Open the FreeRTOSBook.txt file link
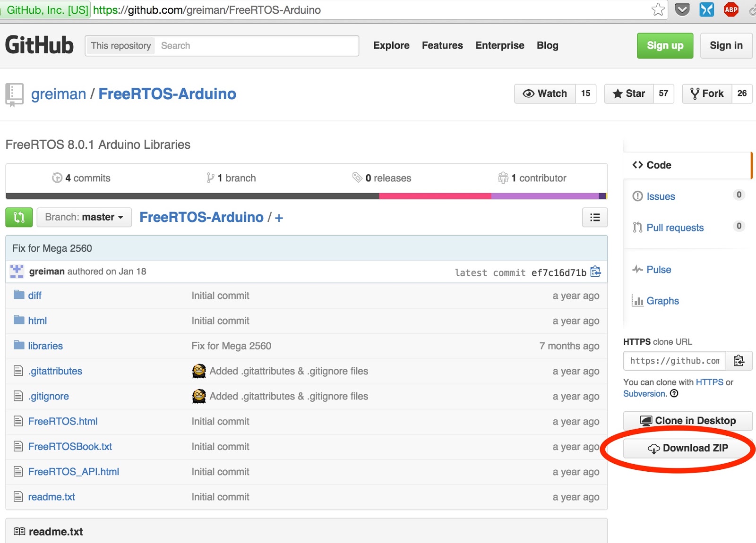756x543 pixels. point(70,446)
